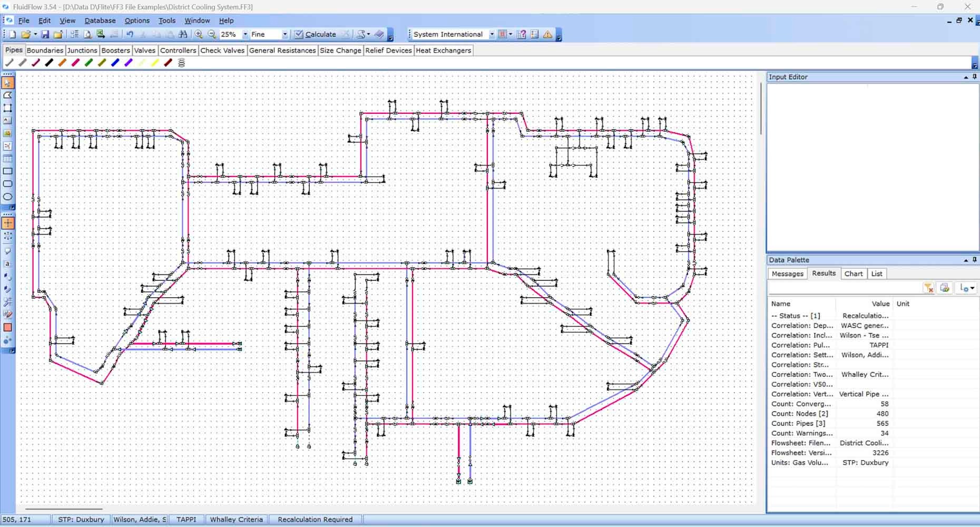This screenshot has height=527, width=980.
Task: Click the yellow warning triangle icon
Action: point(548,34)
